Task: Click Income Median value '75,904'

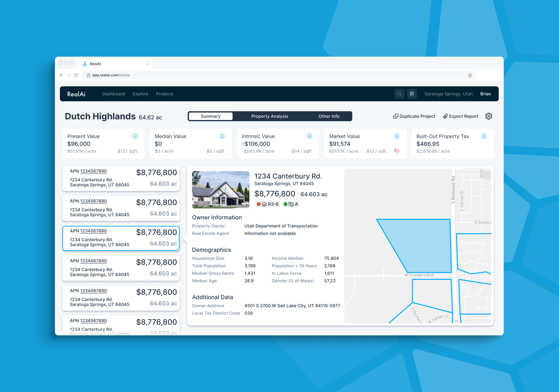Action: coord(331,258)
